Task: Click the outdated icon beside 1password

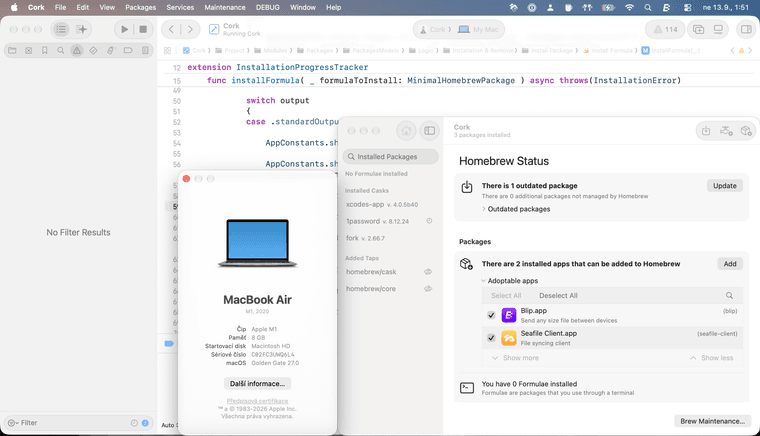Action: (x=429, y=221)
